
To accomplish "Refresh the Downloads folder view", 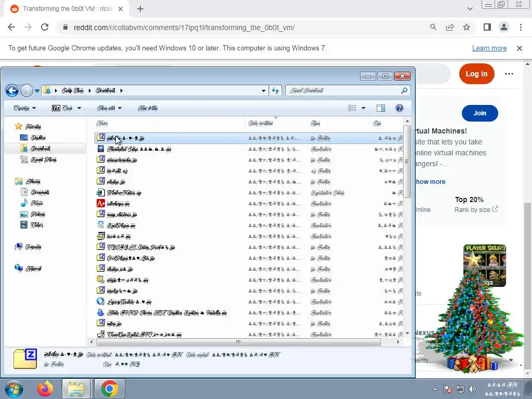I will [x=275, y=90].
